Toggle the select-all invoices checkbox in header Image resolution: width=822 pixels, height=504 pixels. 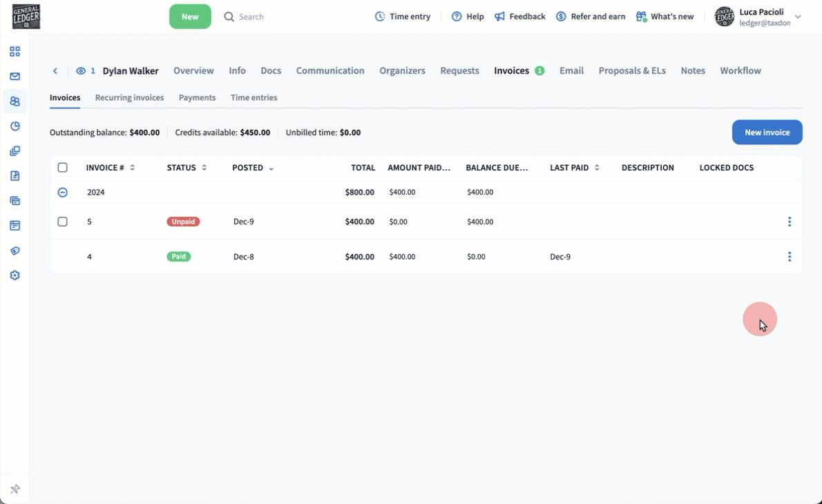63,168
